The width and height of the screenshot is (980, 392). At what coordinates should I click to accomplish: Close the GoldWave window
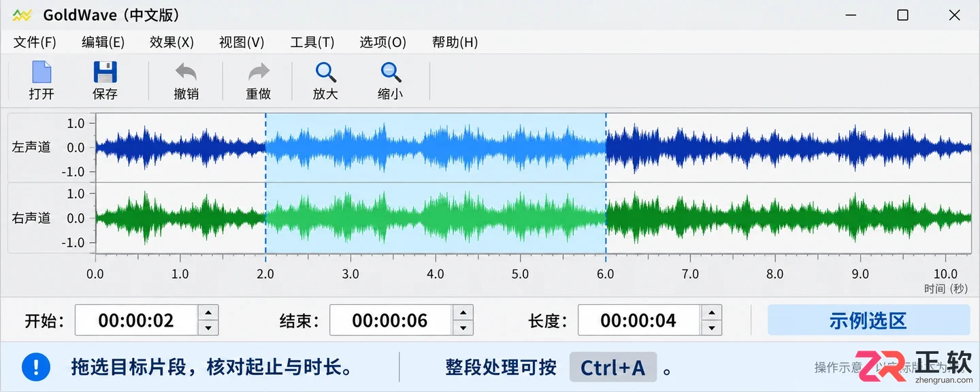(x=954, y=15)
